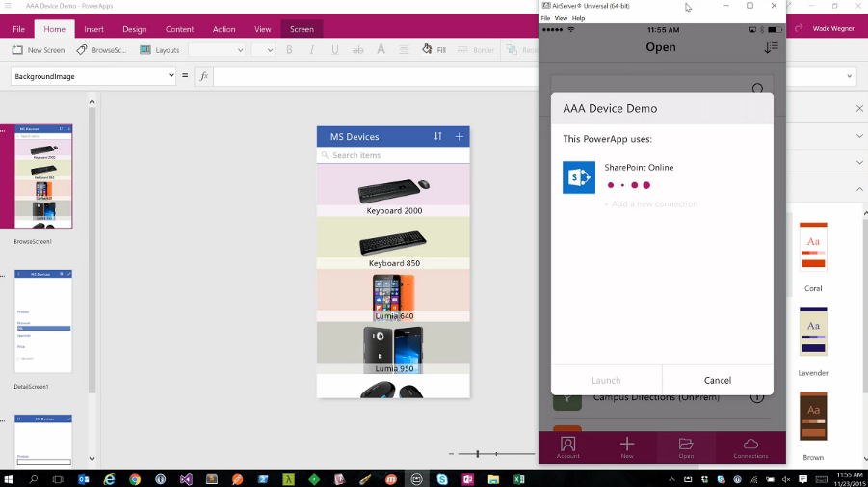The image size is (868, 487).
Task: Click the Wade Wegner account name
Action: [833, 28]
